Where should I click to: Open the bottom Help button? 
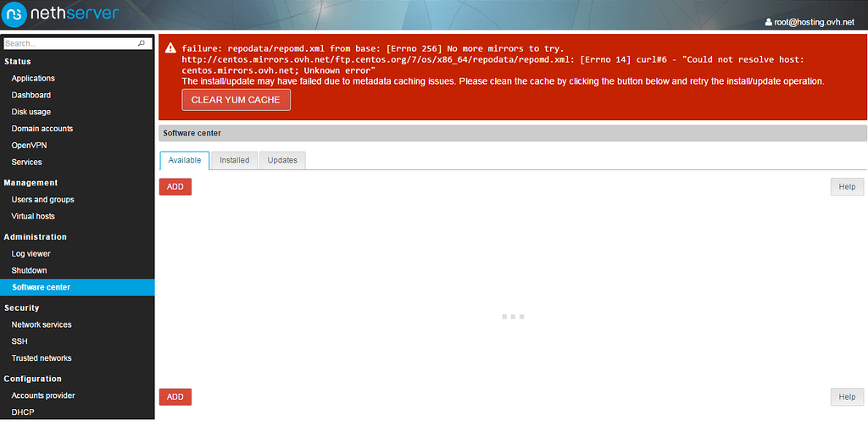pyautogui.click(x=847, y=397)
